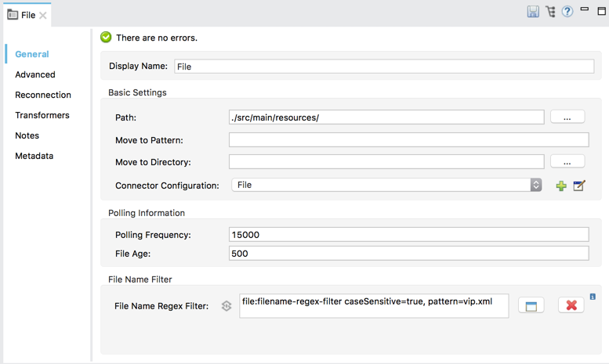The width and height of the screenshot is (609, 364).
Task: Close the File editor tab
Action: pyautogui.click(x=43, y=15)
